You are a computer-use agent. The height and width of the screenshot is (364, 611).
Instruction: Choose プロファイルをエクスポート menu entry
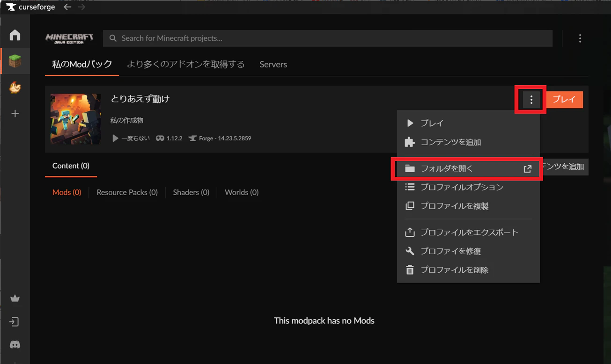[468, 233]
